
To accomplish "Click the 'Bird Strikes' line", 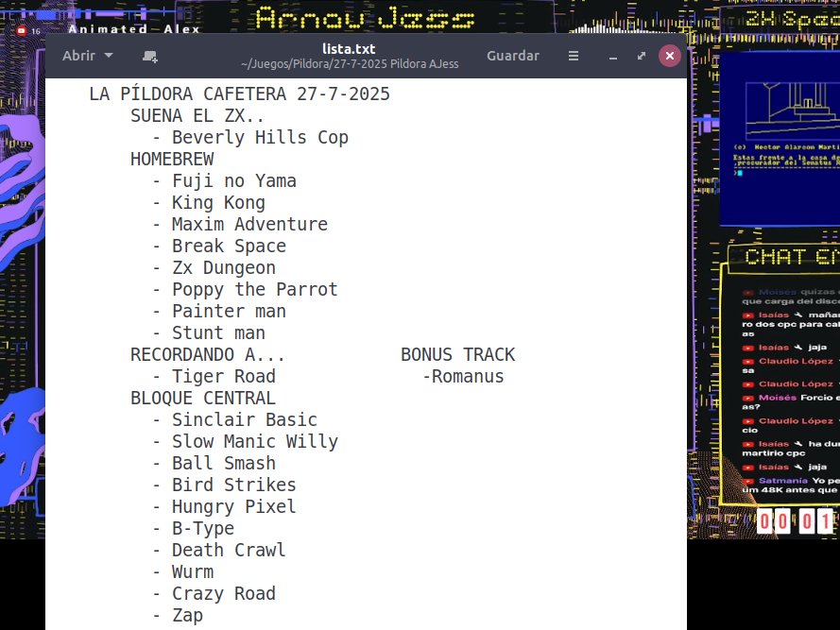I will pos(225,485).
